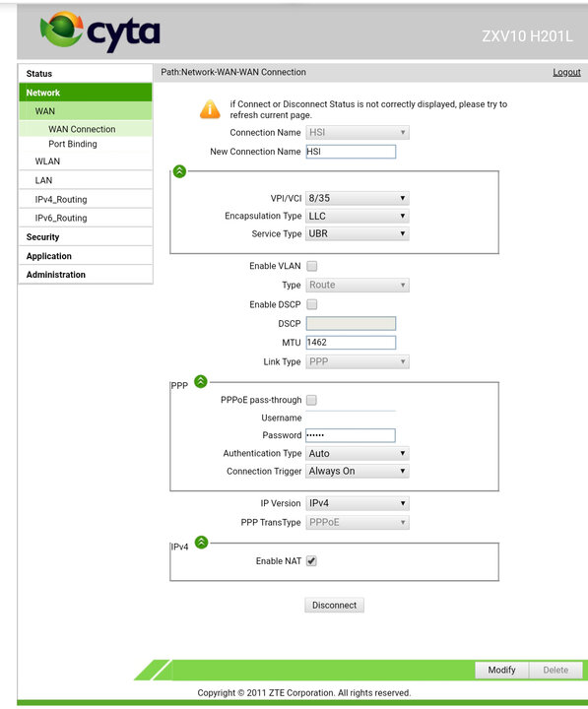Open the VPI/VCI dropdown

pos(358,198)
